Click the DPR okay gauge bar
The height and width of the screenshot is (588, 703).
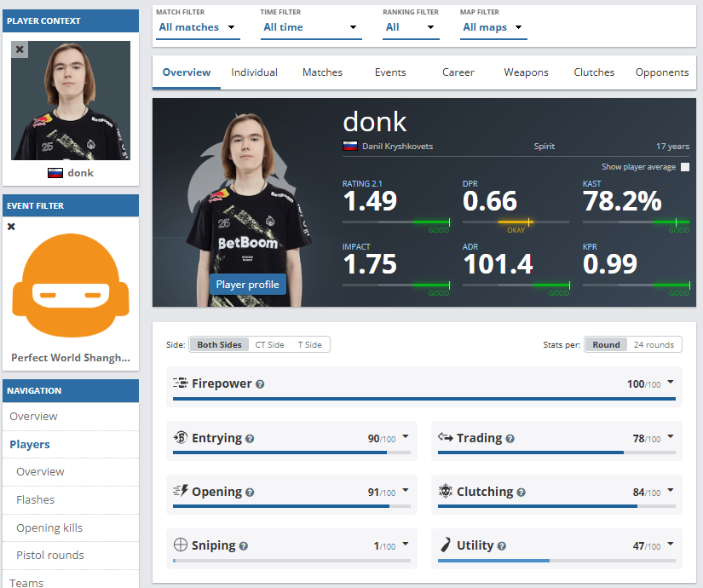(x=516, y=222)
